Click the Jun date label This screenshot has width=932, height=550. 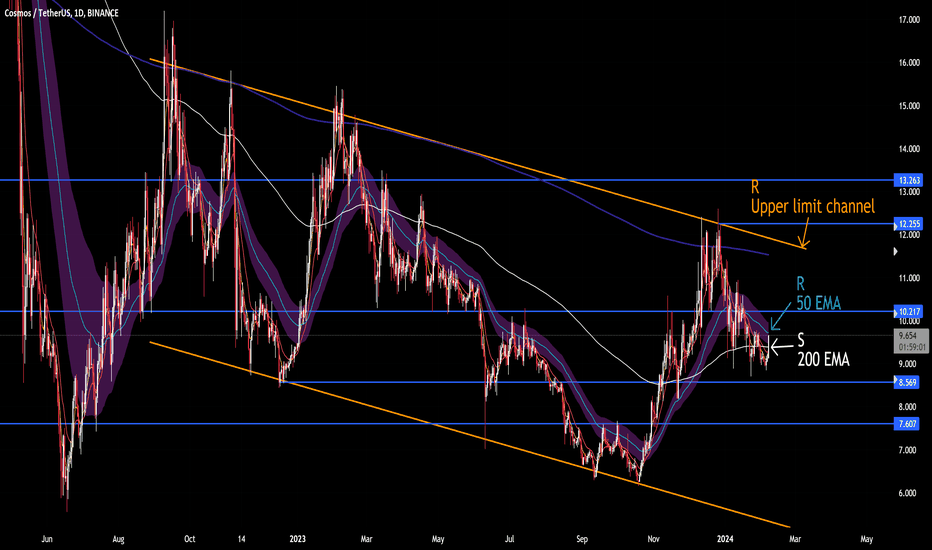(x=47, y=539)
